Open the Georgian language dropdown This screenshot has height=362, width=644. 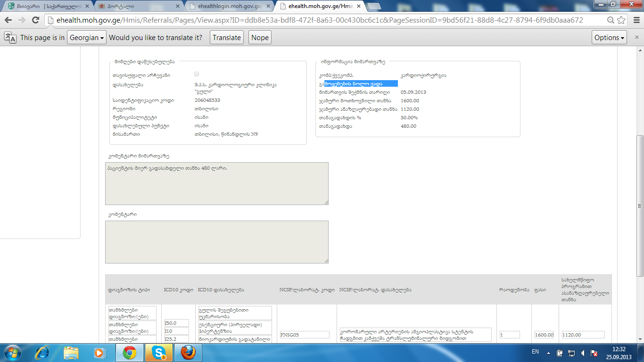(87, 38)
